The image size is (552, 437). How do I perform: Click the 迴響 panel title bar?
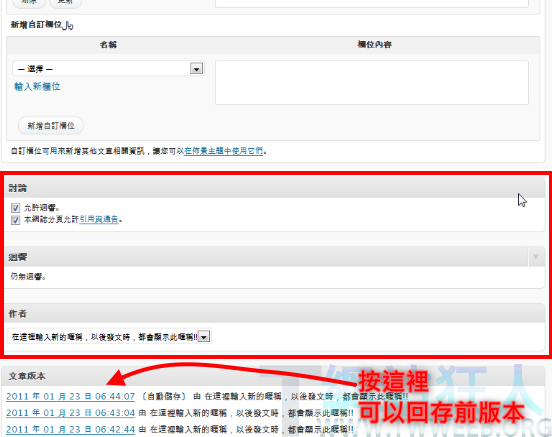coord(266,257)
